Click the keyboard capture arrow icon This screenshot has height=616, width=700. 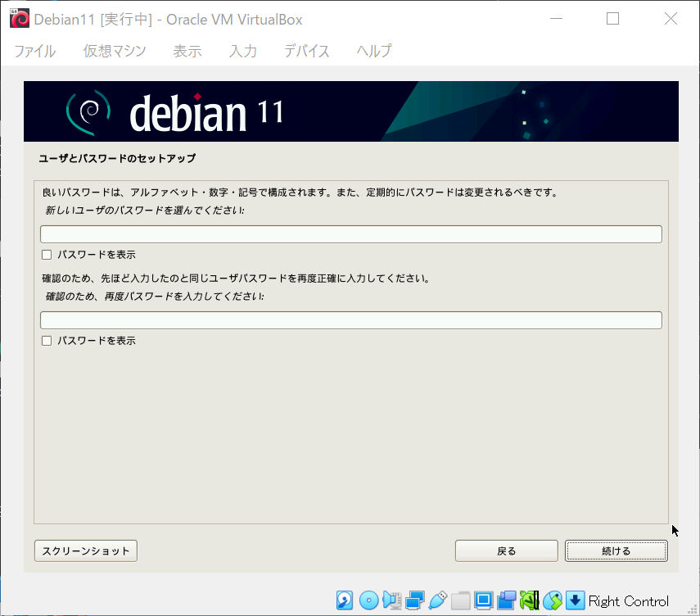point(576,600)
